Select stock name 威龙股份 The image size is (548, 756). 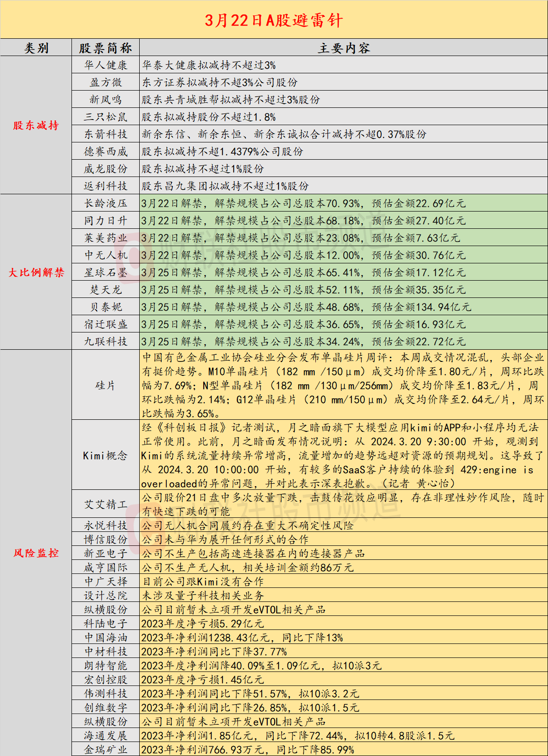[106, 169]
